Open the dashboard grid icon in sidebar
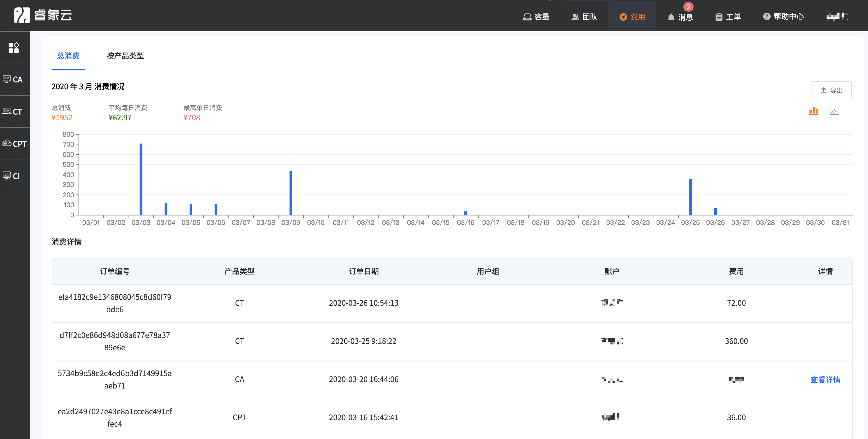Screen dimensions: 868x439 pos(14,48)
